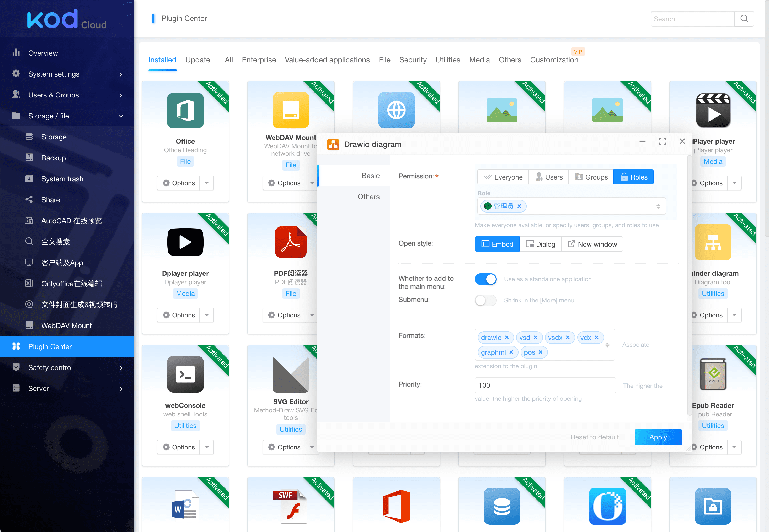The height and width of the screenshot is (532, 769).
Task: Expand the Options dropdown on Office plugin
Action: coord(207,183)
